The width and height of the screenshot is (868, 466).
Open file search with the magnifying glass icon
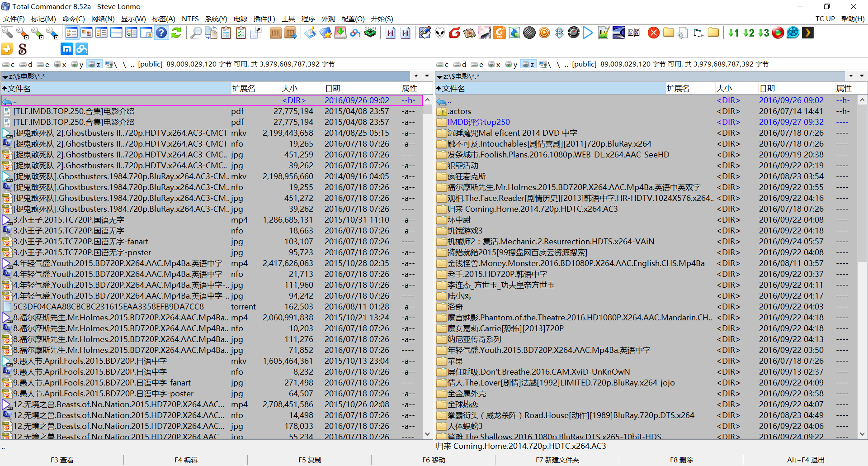pyautogui.click(x=196, y=33)
